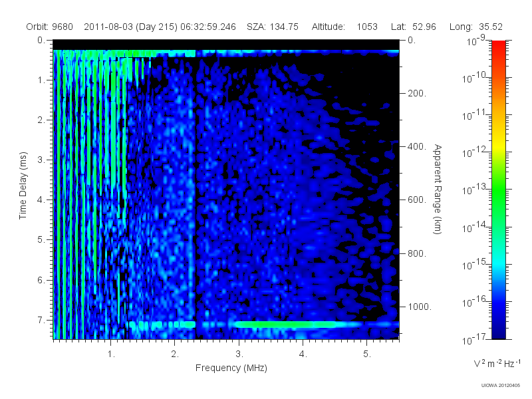This screenshot has width=532, height=399.
Task: Click the time delay tick label '0.'
Action: pyautogui.click(x=41, y=41)
